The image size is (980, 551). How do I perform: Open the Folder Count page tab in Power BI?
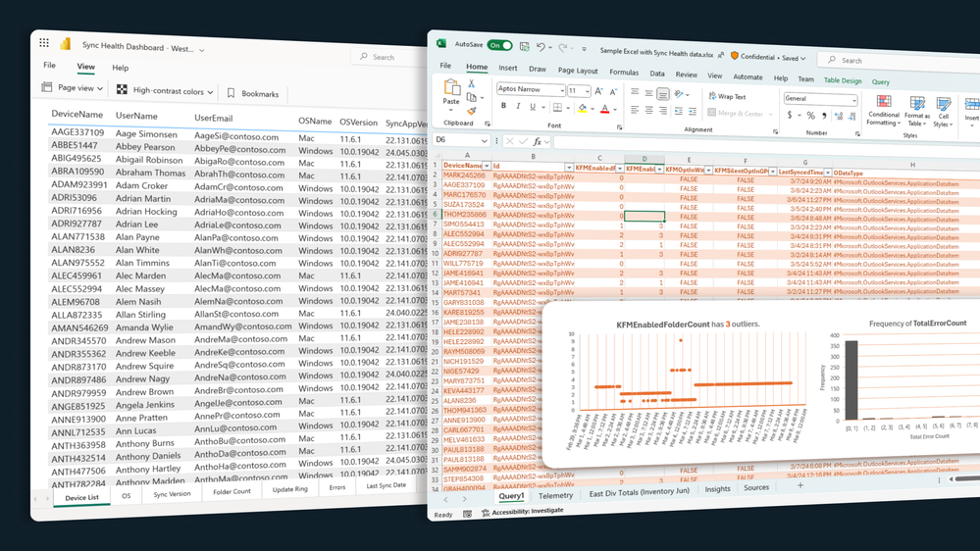(x=232, y=491)
